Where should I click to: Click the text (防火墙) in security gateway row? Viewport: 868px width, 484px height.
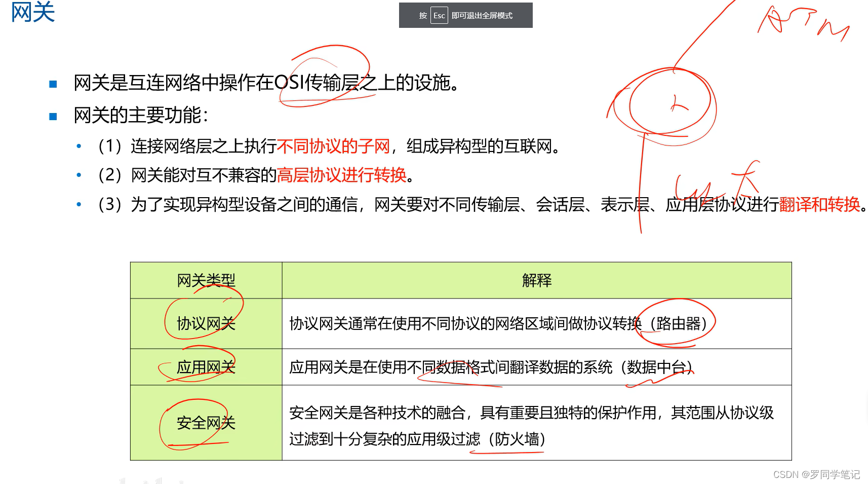(517, 439)
